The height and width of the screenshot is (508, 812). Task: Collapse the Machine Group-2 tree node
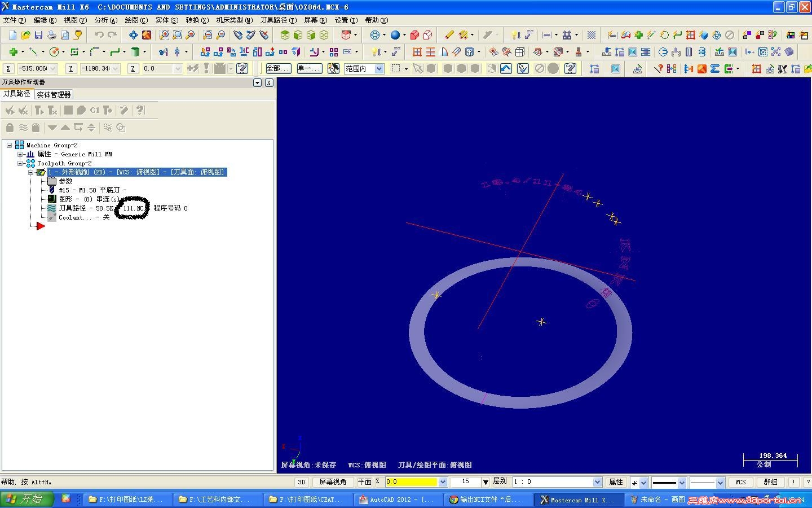[10, 145]
